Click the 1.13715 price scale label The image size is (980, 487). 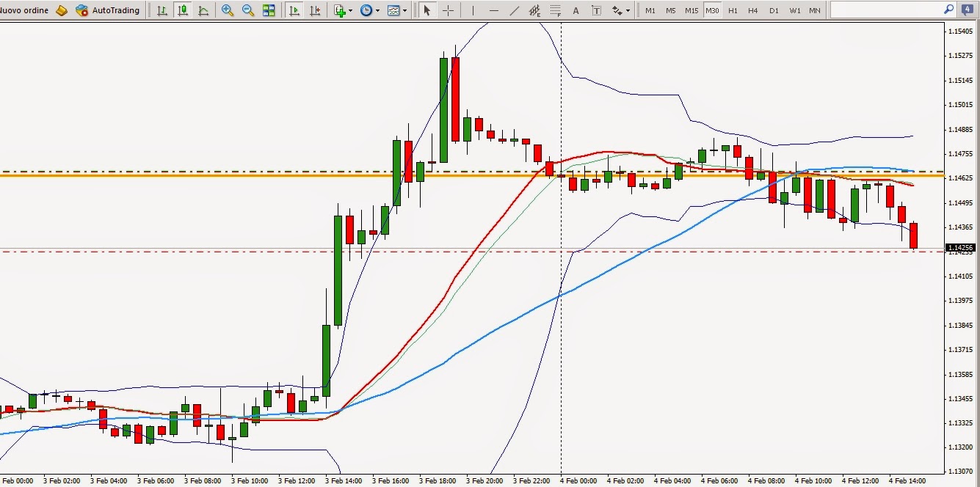click(x=960, y=349)
